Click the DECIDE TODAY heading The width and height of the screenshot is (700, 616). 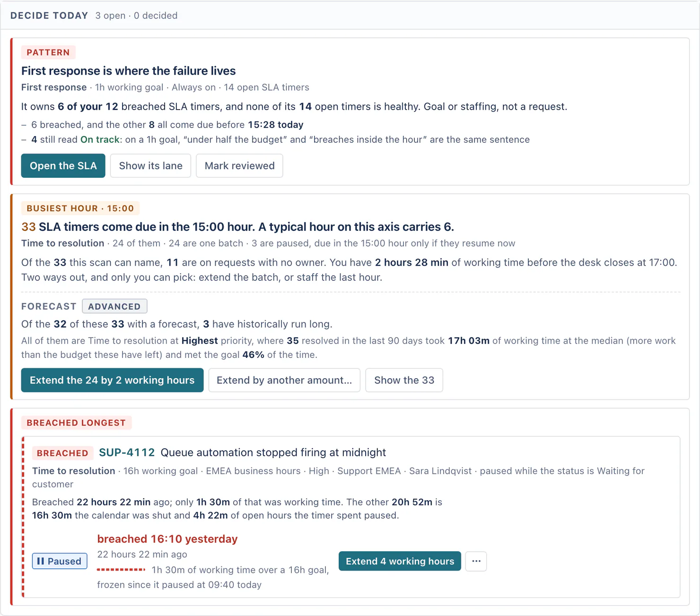tap(49, 16)
